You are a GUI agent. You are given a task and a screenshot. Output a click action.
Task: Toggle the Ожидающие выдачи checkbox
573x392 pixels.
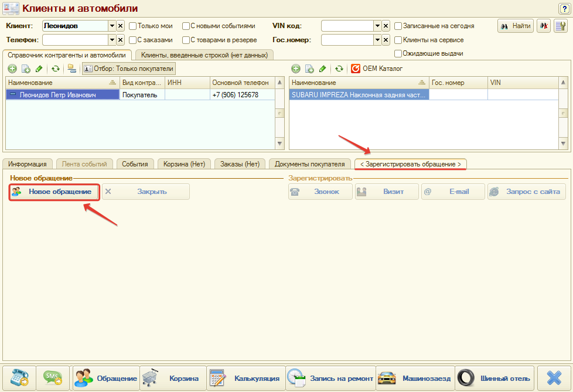(398, 53)
